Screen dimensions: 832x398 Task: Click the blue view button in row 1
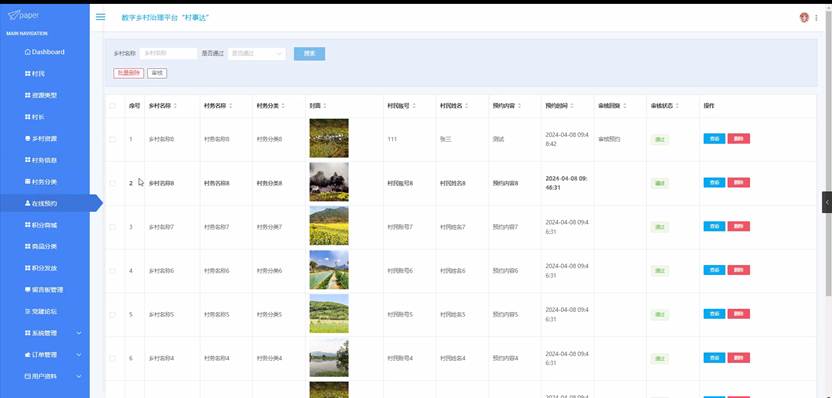714,139
